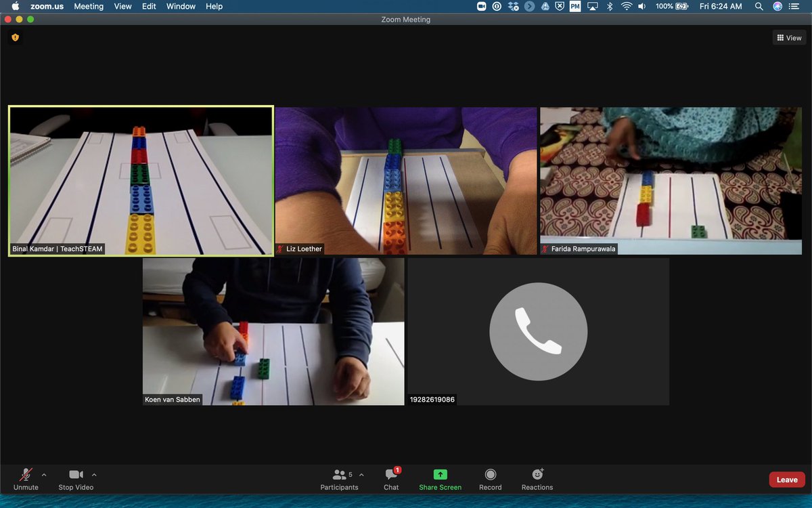The image size is (812, 508).
Task: Open Reactions menu
Action: point(537,479)
